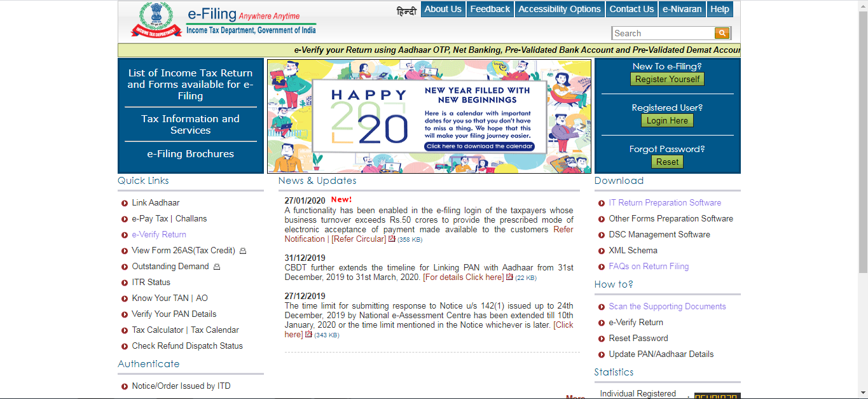Click the orange search magnifier button
This screenshot has width=868, height=399.
tap(722, 33)
